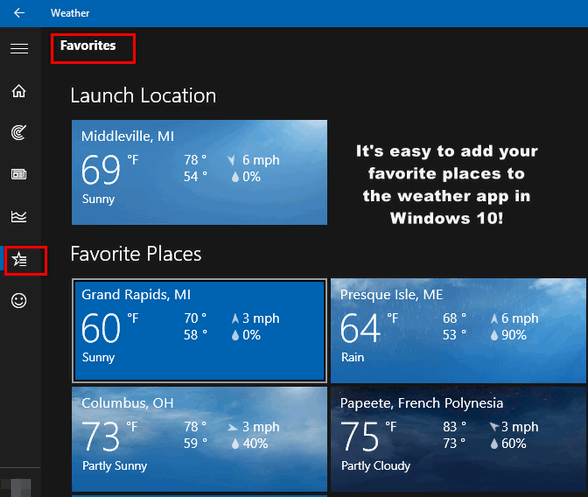Open the News icon in sidebar
This screenshot has height=497, width=588.
tap(19, 174)
